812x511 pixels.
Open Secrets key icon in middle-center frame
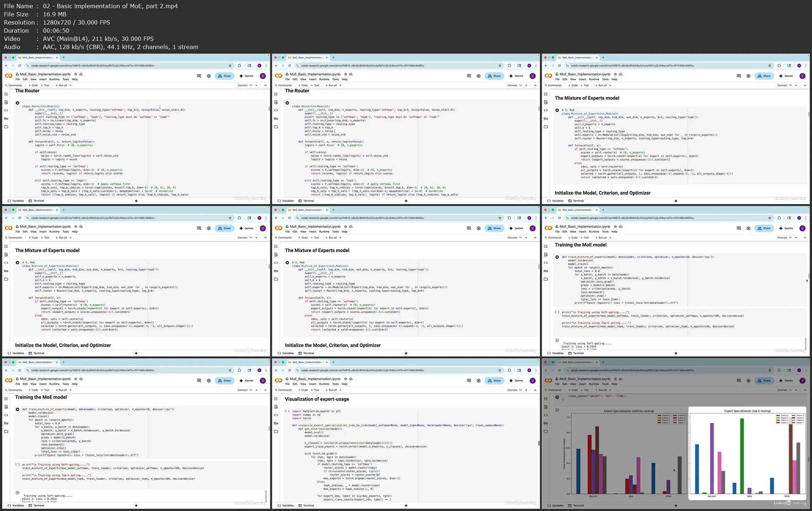[276, 271]
